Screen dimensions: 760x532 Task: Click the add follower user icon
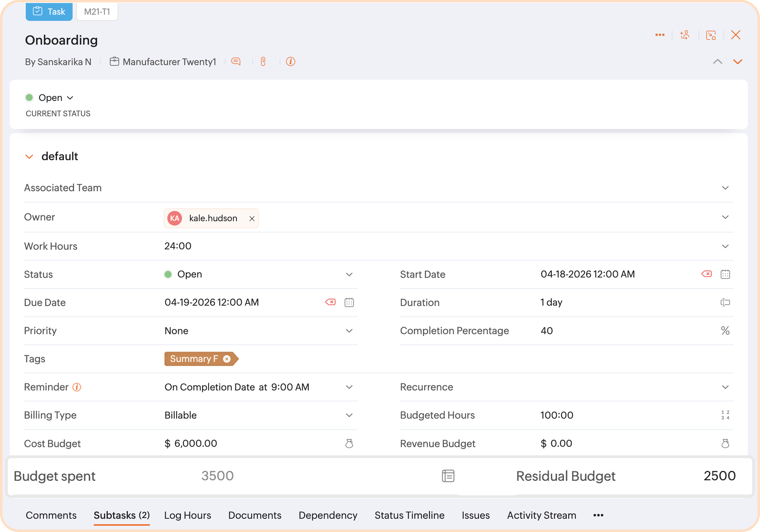[x=685, y=35]
